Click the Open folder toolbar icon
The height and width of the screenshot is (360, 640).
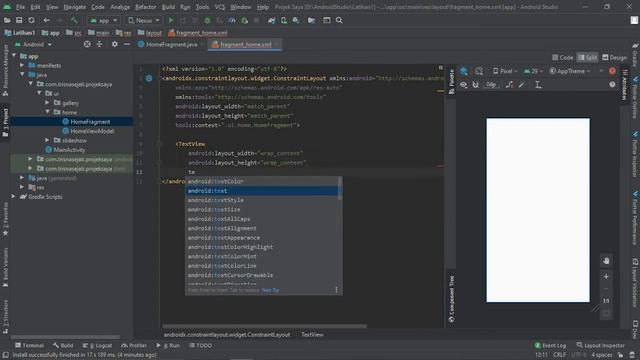click(x=7, y=20)
